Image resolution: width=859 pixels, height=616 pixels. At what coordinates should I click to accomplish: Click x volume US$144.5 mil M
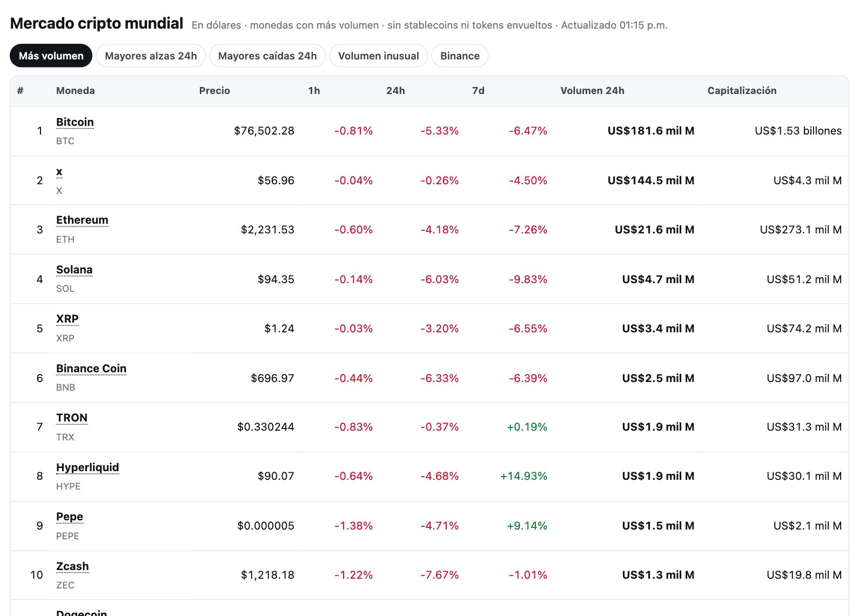[x=651, y=180]
